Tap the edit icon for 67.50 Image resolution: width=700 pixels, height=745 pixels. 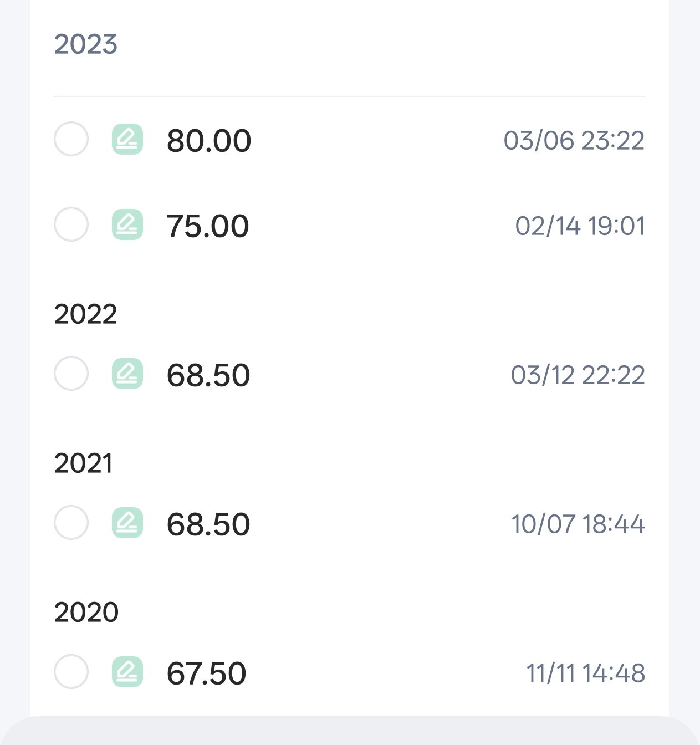click(127, 672)
